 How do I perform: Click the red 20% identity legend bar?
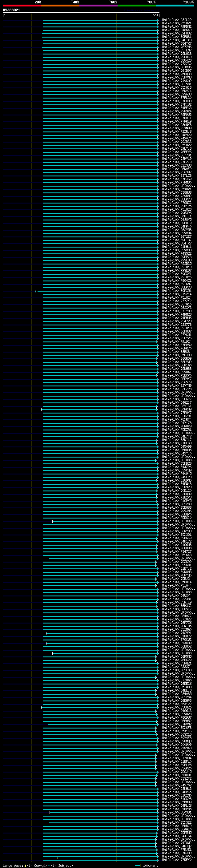click(x=22, y=6)
